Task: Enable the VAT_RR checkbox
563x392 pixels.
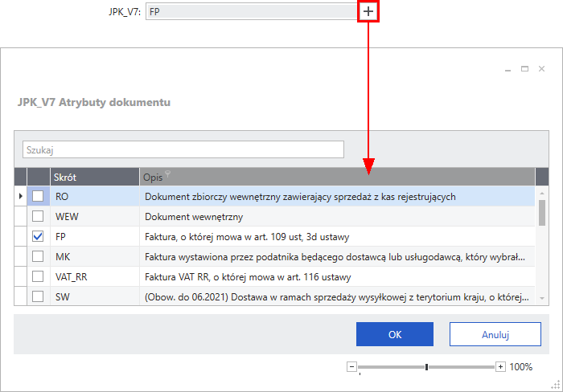Action: click(38, 277)
